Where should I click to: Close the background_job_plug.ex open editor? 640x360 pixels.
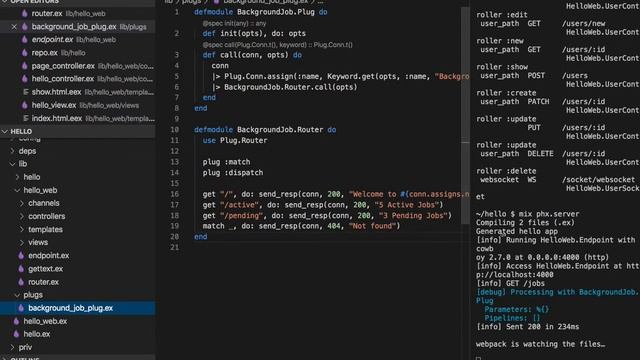pos(14,27)
